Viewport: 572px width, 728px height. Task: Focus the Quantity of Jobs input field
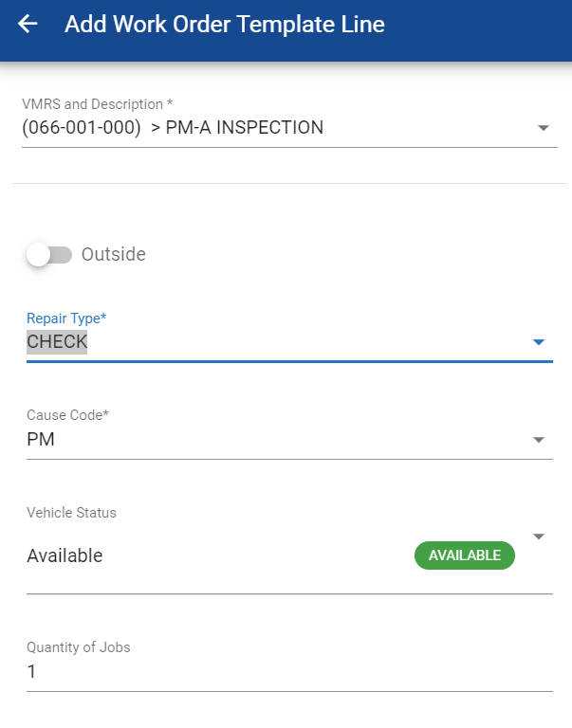click(285, 672)
